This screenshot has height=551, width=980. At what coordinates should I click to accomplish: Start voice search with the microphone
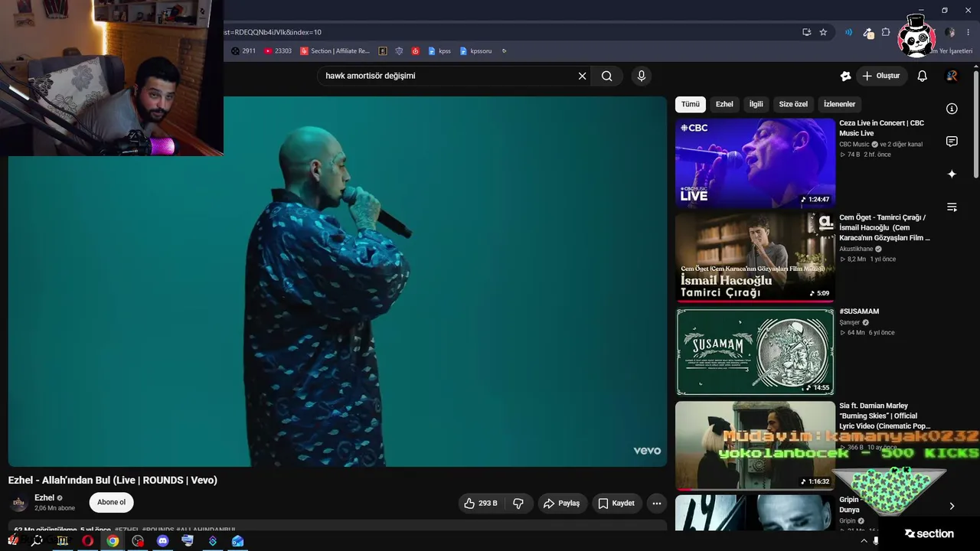[642, 76]
